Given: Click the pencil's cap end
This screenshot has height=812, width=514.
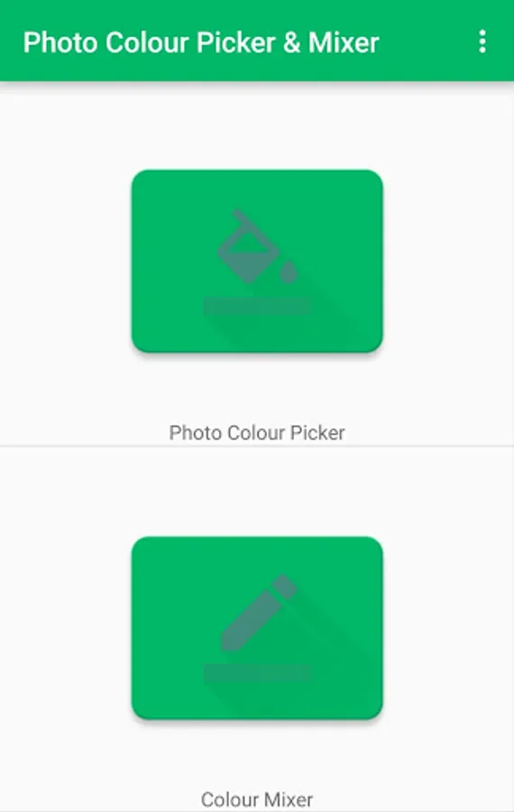Looking at the screenshot, I should [x=284, y=586].
